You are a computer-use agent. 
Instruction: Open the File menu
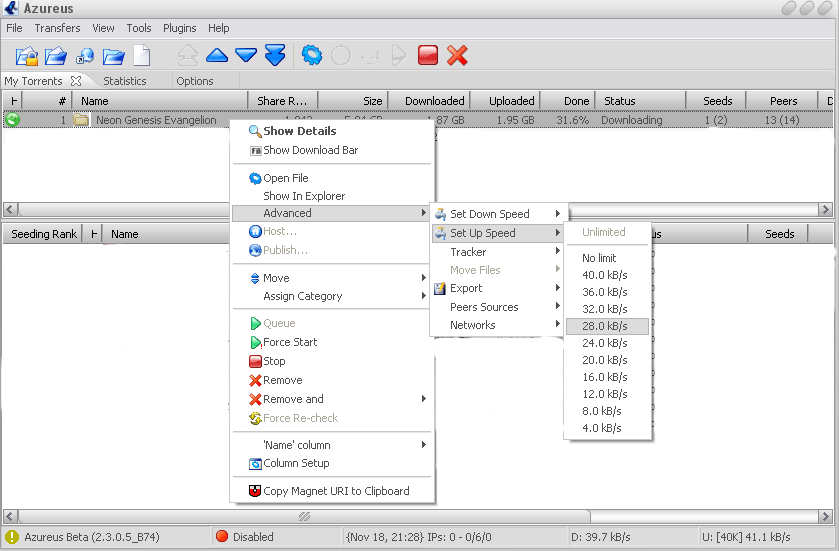pyautogui.click(x=14, y=28)
